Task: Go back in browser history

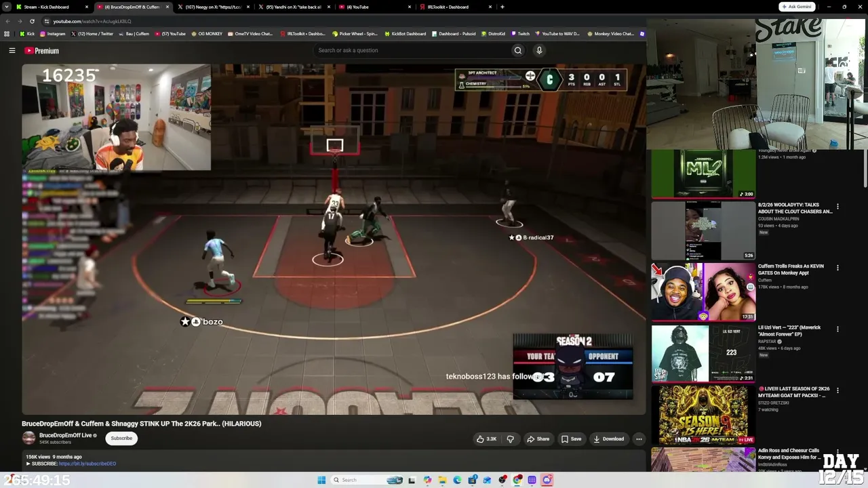Action: click(7, 21)
